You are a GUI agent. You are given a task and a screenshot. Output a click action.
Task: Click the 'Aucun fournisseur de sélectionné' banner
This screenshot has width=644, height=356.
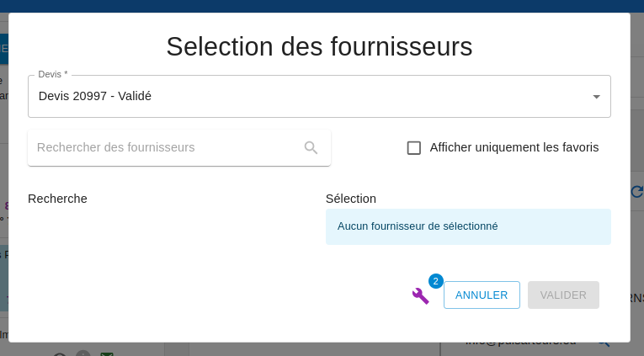(468, 226)
